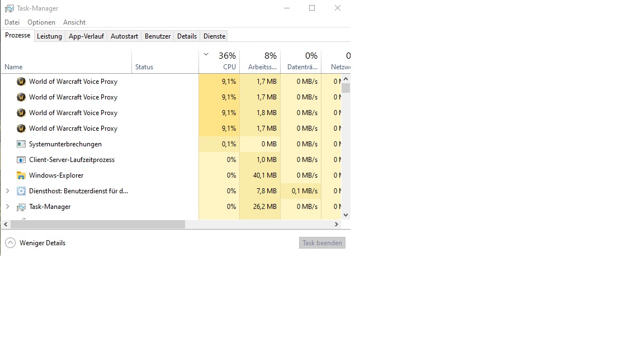Screen dimensions: 644x362
Task: Switch to the Details tab
Action: tap(187, 36)
